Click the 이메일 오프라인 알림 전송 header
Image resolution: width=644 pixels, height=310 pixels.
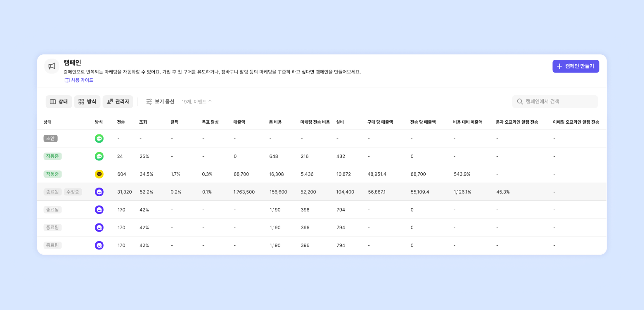tap(576, 122)
